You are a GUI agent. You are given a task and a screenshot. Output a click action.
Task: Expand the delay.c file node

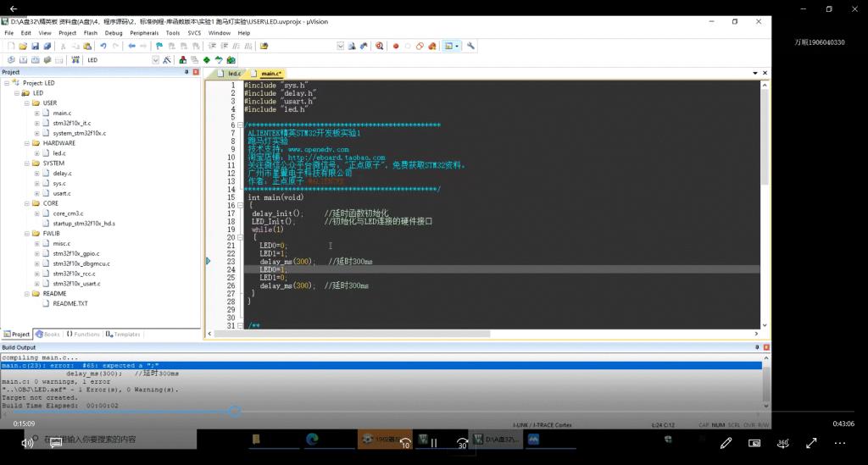(37, 174)
